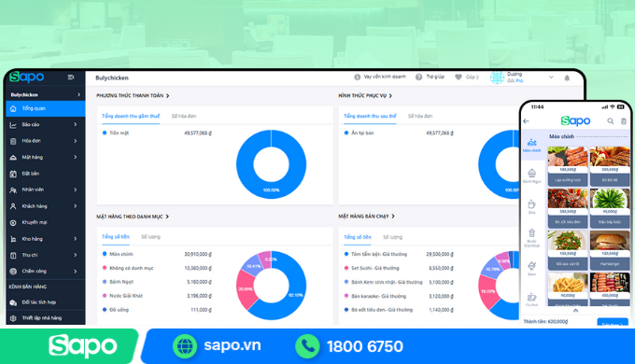Click the Trợ giúp help icon
The height and width of the screenshot is (364, 635).
tap(418, 77)
